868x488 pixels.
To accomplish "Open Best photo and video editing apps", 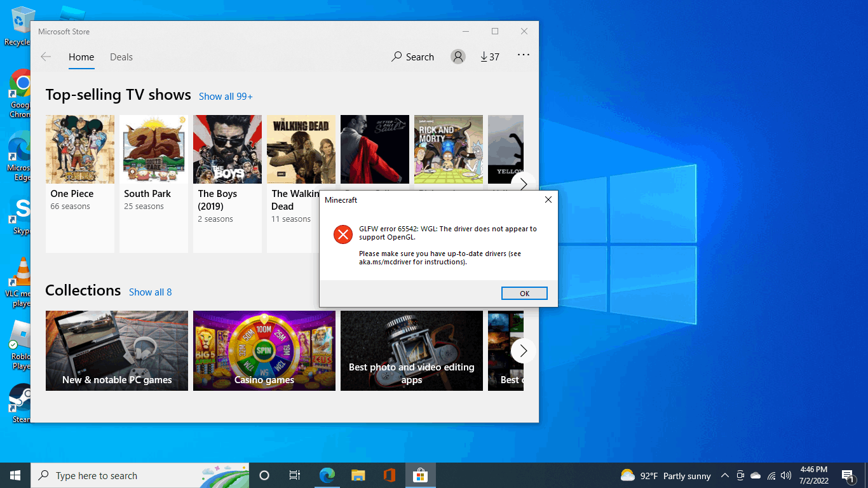I will 412,350.
